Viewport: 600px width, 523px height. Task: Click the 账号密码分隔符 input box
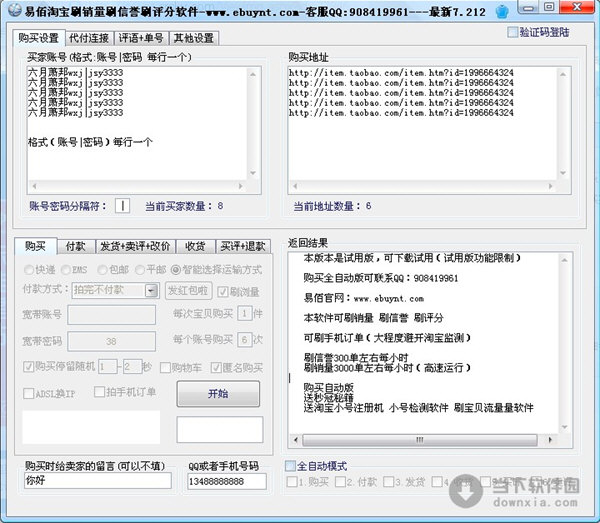coord(122,206)
